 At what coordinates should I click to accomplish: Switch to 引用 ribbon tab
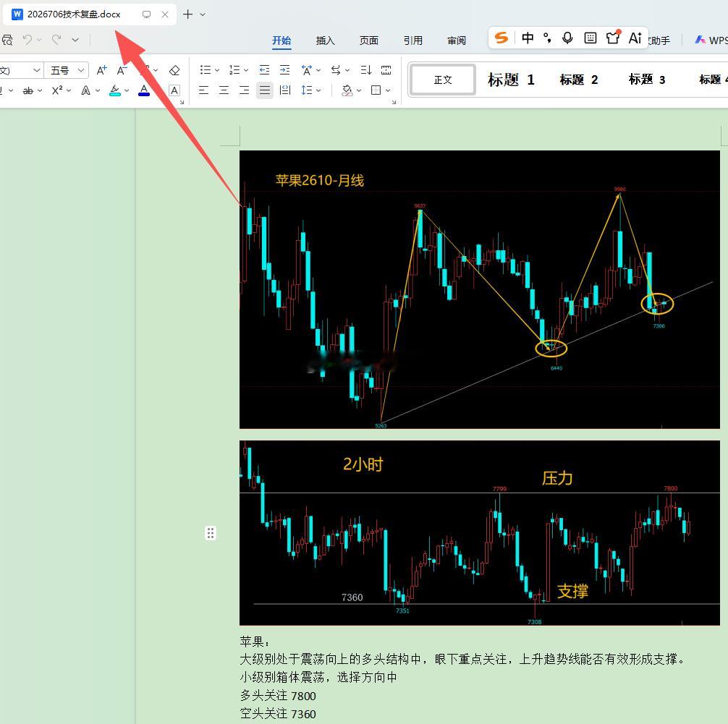412,41
